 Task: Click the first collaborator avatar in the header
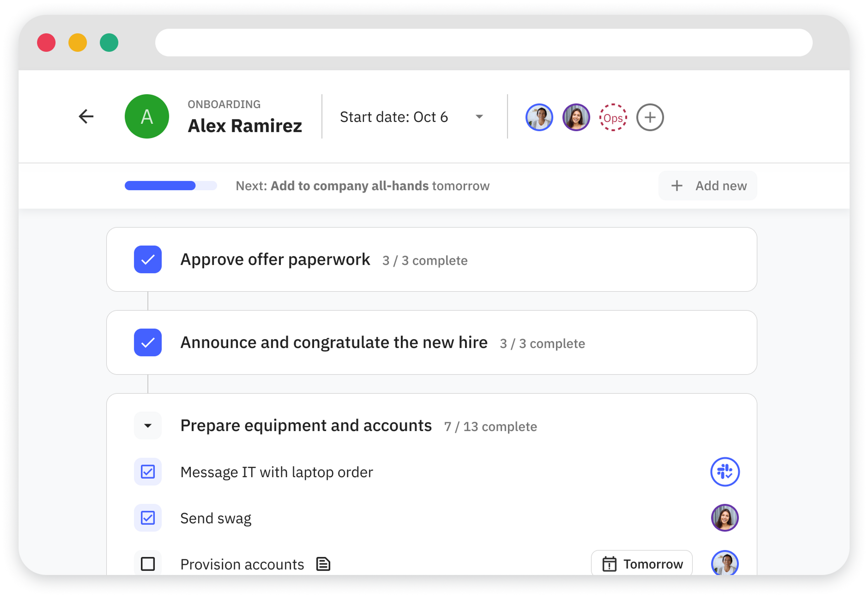coord(539,117)
